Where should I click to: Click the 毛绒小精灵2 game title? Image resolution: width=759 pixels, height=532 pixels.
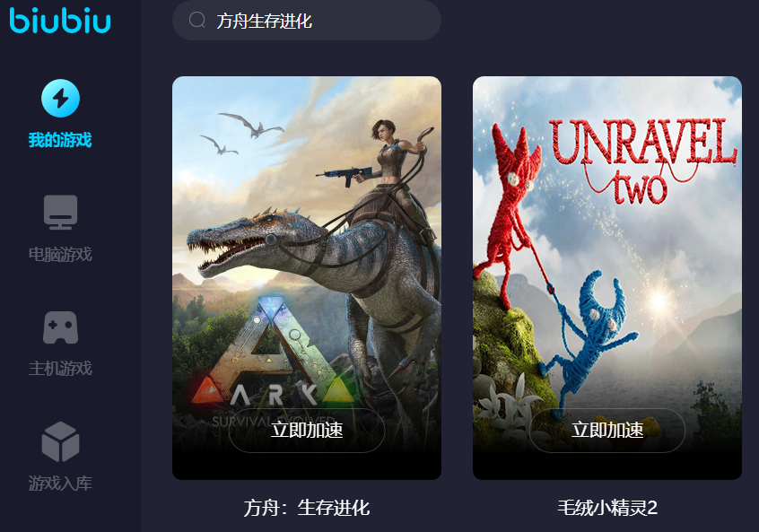coord(607,509)
